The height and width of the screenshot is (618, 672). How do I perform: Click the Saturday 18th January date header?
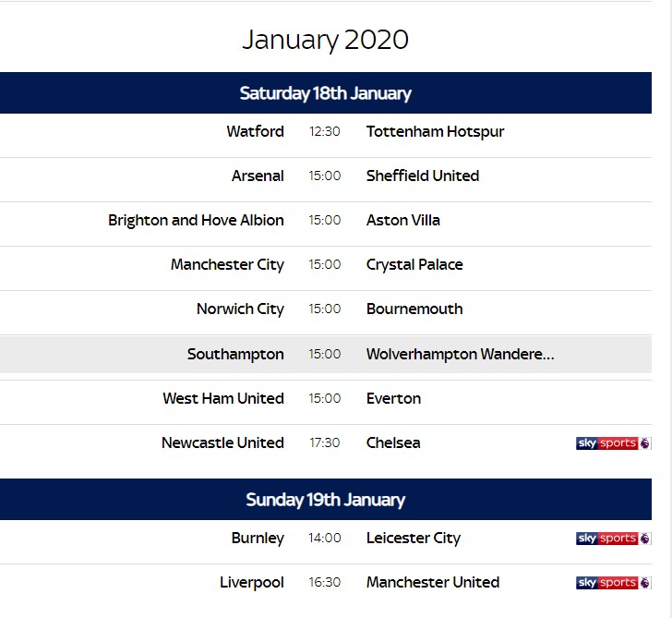click(326, 93)
